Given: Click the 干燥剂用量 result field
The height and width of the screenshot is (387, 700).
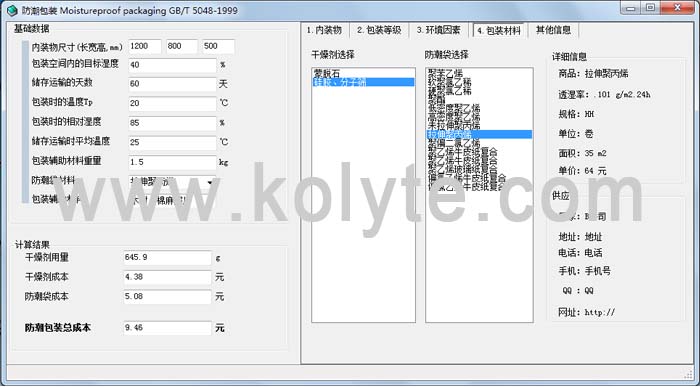Looking at the screenshot, I should coord(167,258).
